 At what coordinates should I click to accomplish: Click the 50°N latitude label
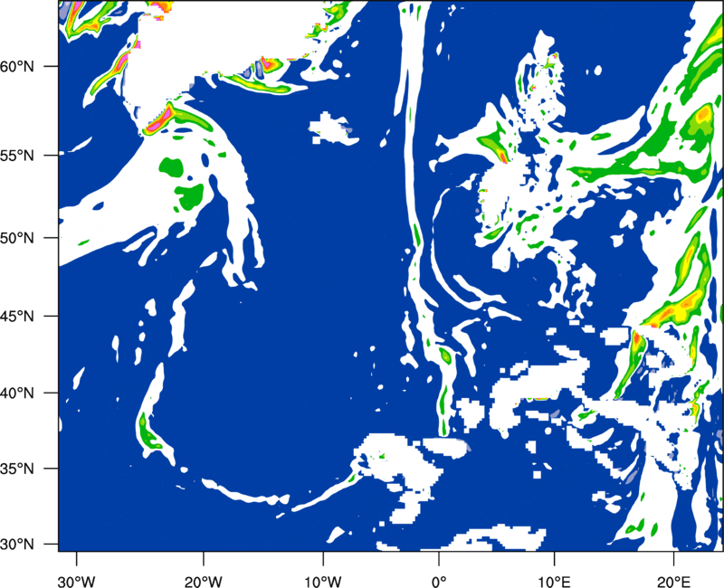17,238
